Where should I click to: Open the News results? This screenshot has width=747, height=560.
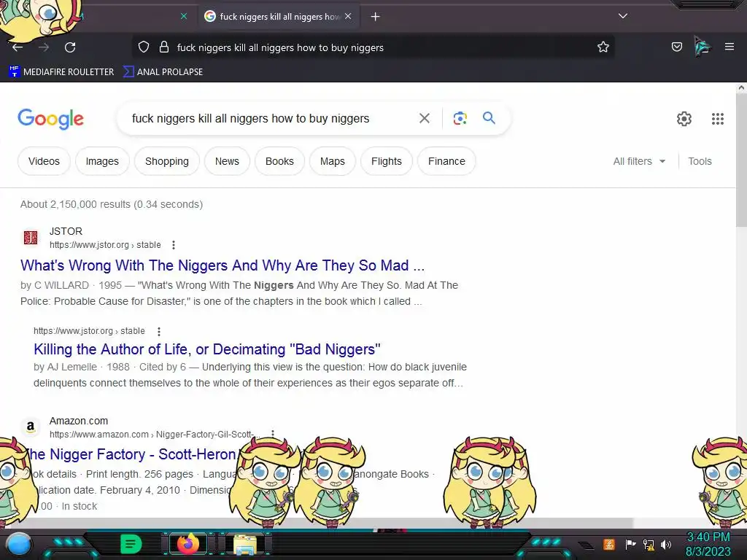227,161
